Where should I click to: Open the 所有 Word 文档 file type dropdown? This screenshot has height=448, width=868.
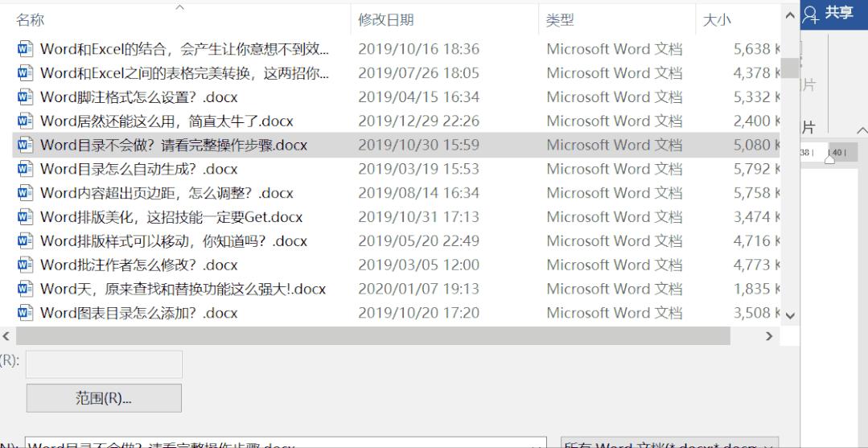coord(669,443)
